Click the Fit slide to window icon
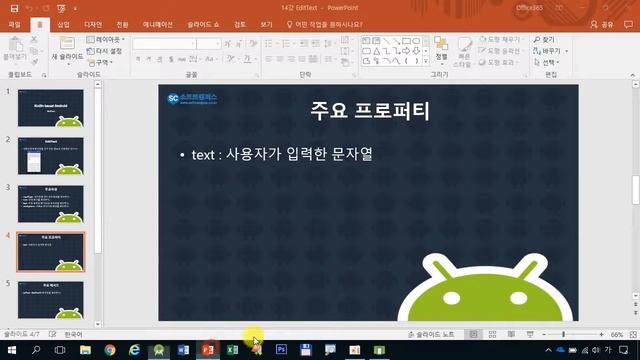 tap(633, 334)
